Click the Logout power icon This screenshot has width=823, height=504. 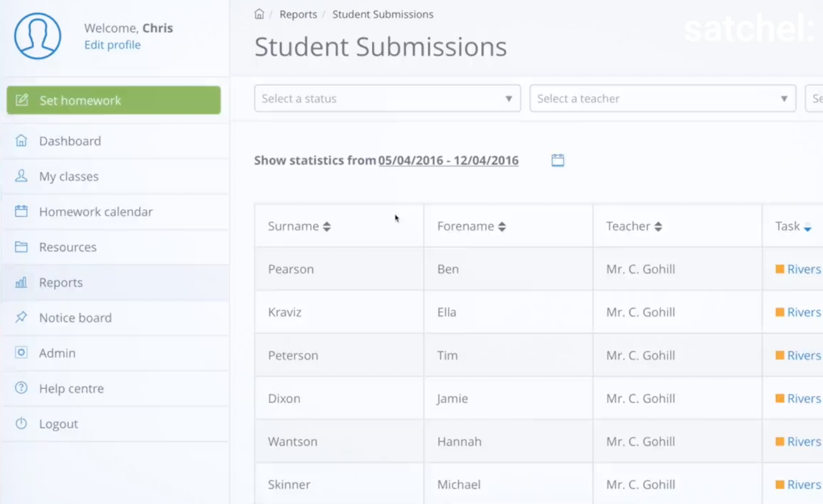[x=21, y=423]
